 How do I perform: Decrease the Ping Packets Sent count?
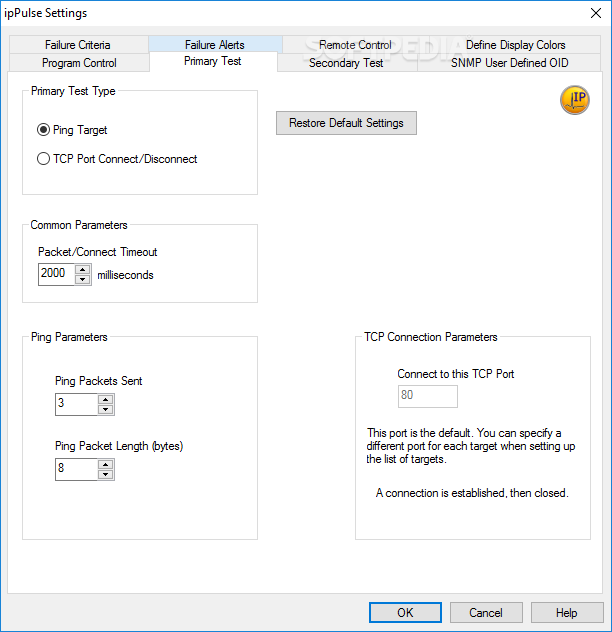[106, 410]
